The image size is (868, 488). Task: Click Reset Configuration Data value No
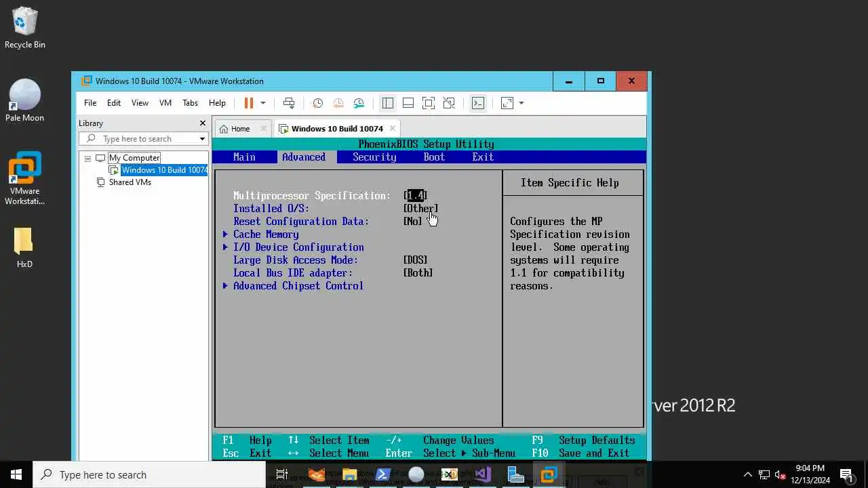pos(412,222)
